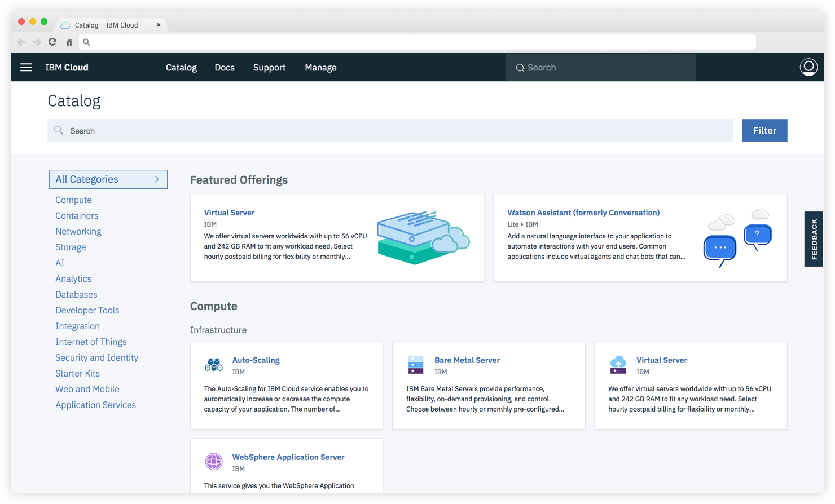The width and height of the screenshot is (835, 504).
Task: Select the Security and Identity category
Action: pos(96,357)
